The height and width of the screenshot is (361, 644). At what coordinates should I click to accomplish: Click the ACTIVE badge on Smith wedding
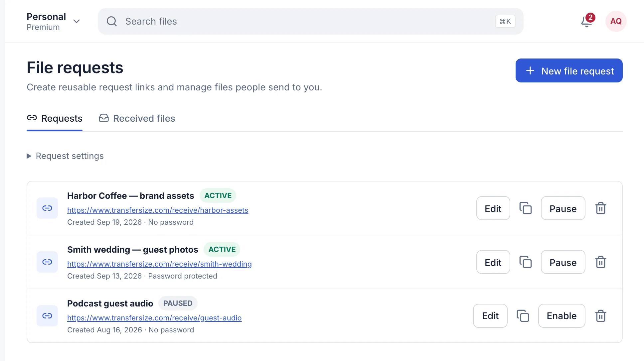222,249
